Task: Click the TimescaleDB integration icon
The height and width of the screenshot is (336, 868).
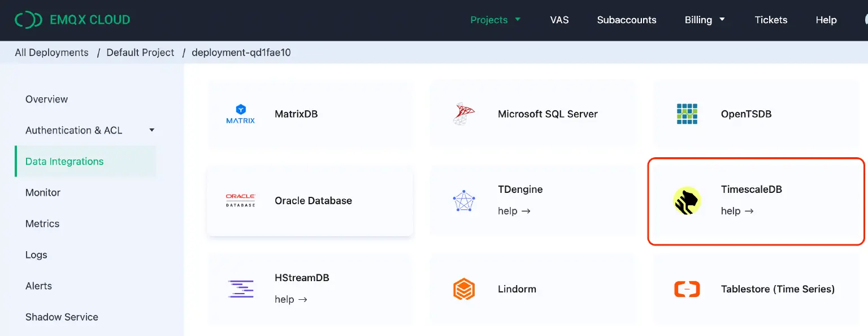Action: tap(687, 201)
